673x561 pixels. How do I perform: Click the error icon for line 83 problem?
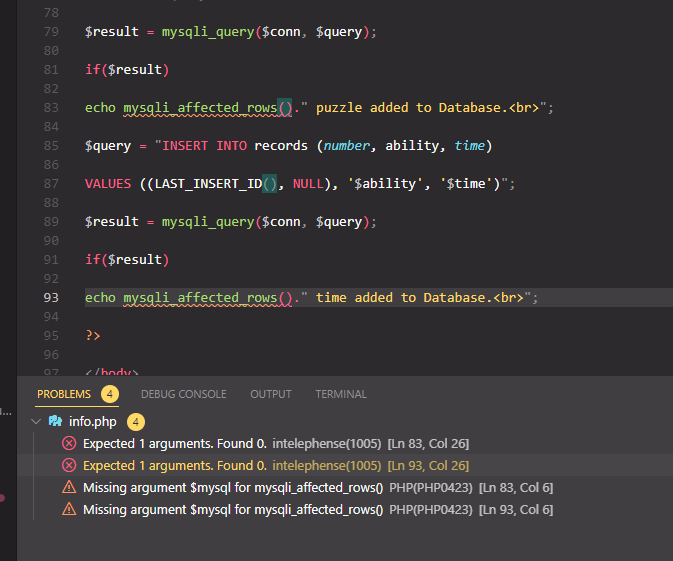point(69,443)
